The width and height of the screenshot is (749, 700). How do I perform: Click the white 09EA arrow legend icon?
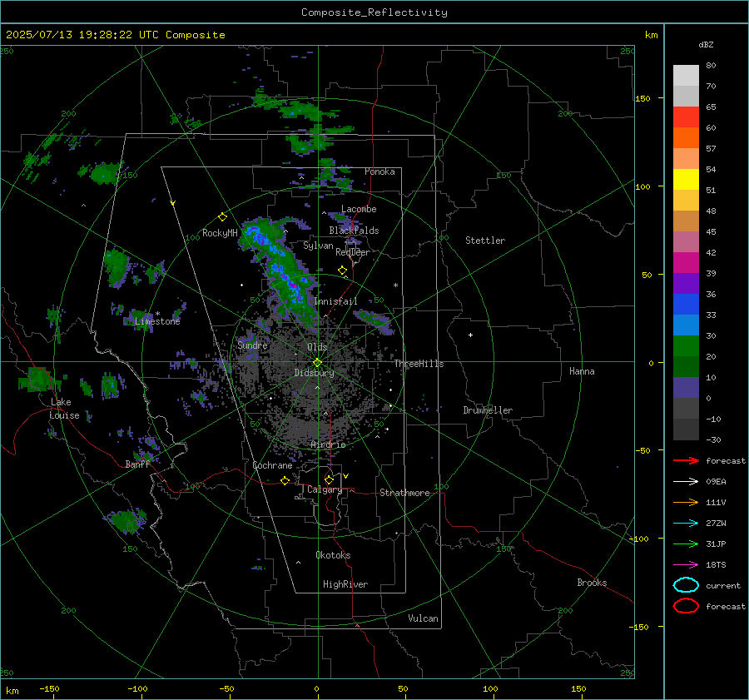(686, 481)
